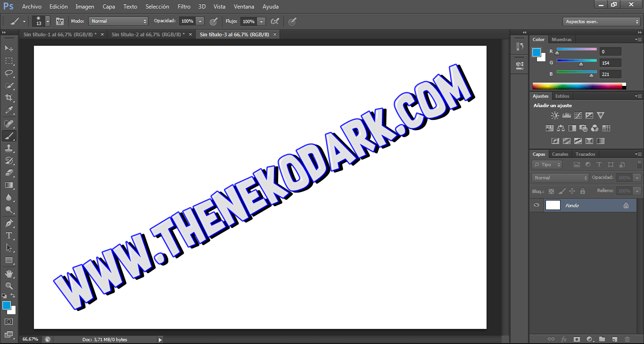
Task: Click the G value input field
Action: [x=611, y=63]
